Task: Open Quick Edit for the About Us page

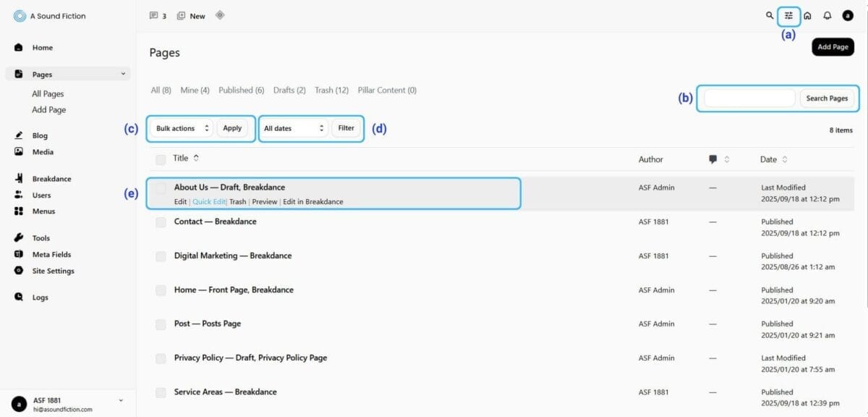Action: (209, 201)
